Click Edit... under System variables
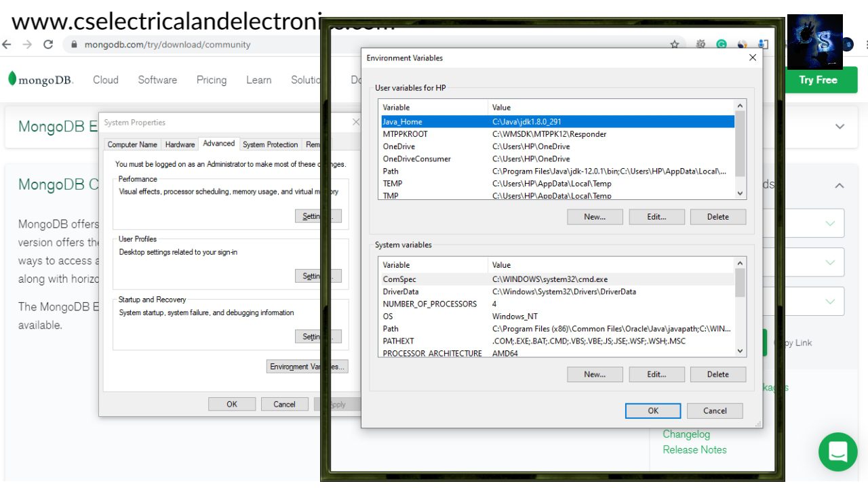868x488 pixels. [656, 374]
